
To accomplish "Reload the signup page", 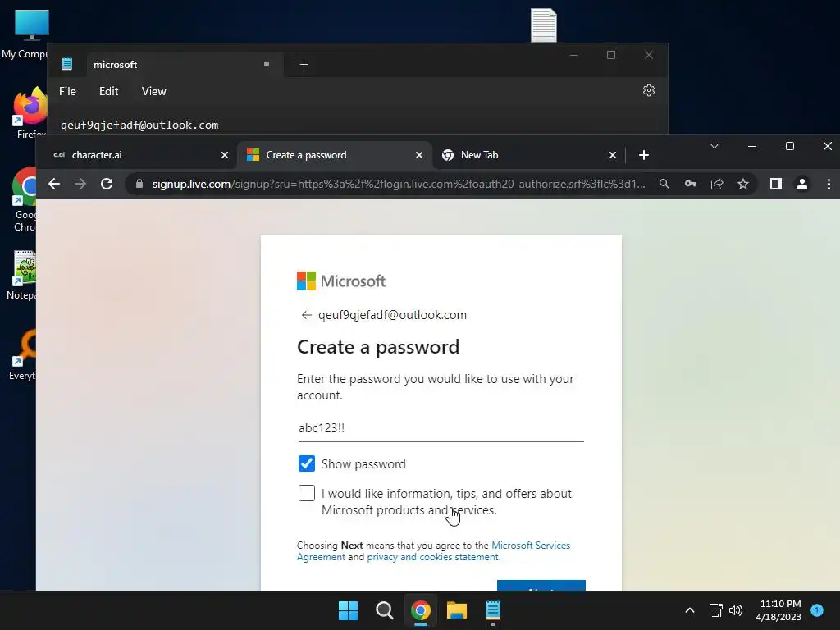I will pos(107,185).
